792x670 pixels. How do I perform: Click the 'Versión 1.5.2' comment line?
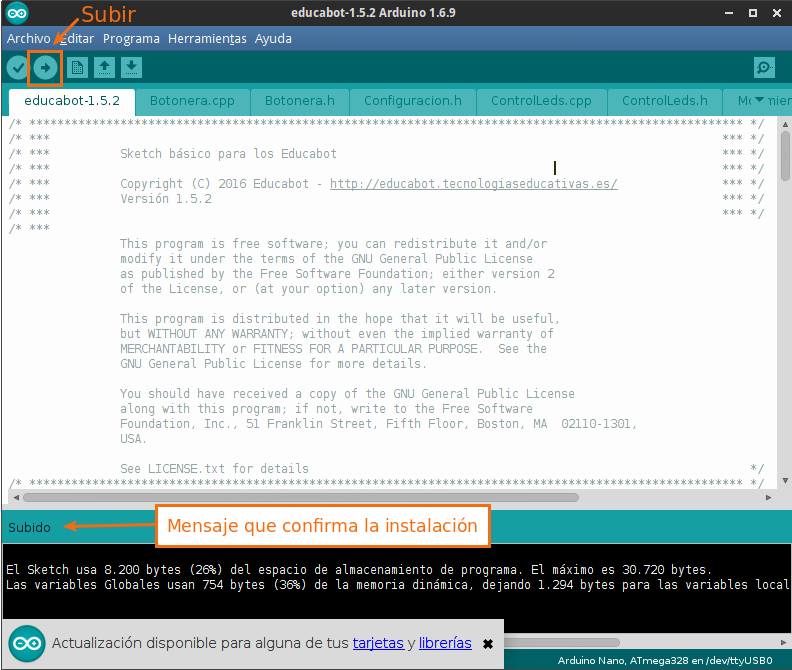click(x=166, y=199)
